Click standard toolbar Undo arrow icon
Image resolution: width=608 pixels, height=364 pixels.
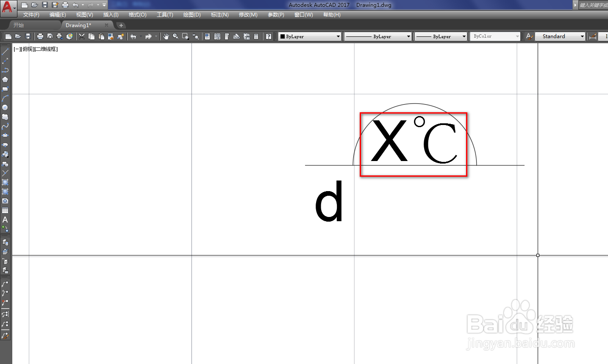pos(133,36)
